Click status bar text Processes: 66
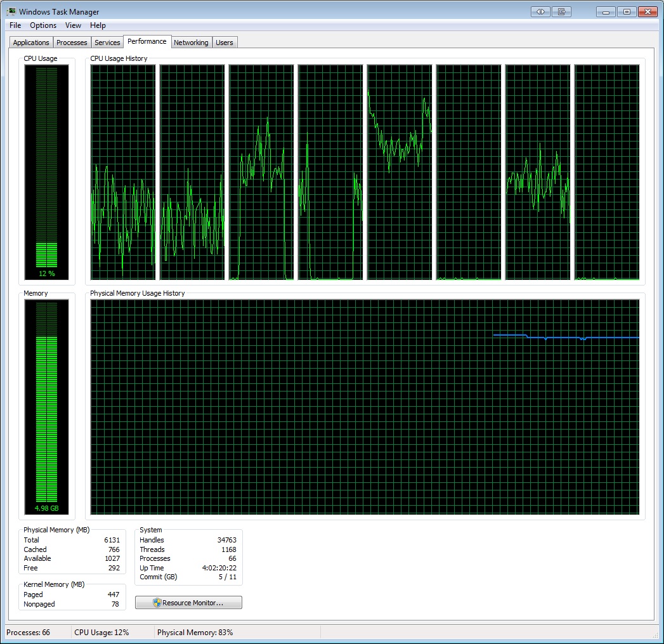Viewport: 664px width, 644px height. pyautogui.click(x=28, y=632)
